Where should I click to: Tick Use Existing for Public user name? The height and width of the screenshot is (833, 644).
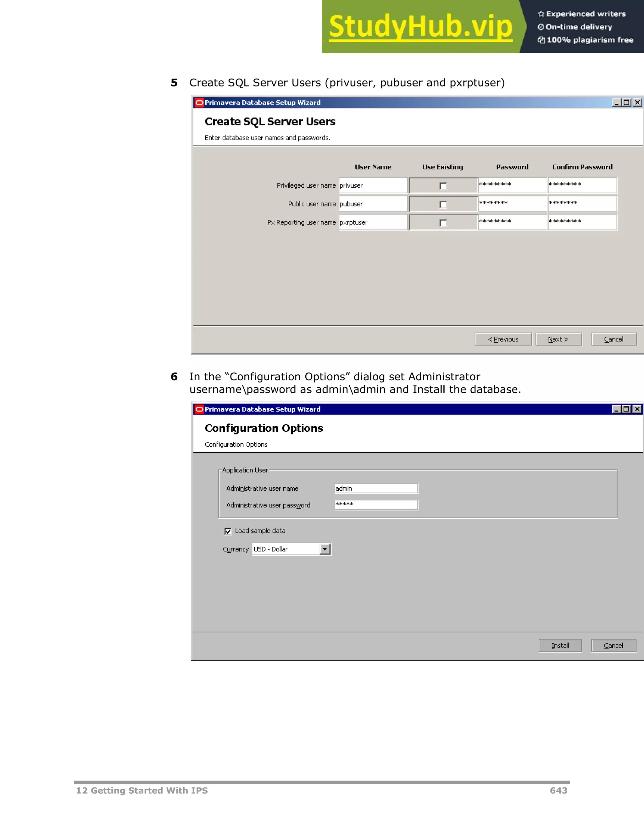[x=443, y=204]
